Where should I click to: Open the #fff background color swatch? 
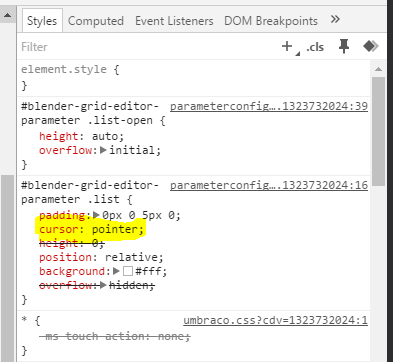pyautogui.click(x=128, y=271)
